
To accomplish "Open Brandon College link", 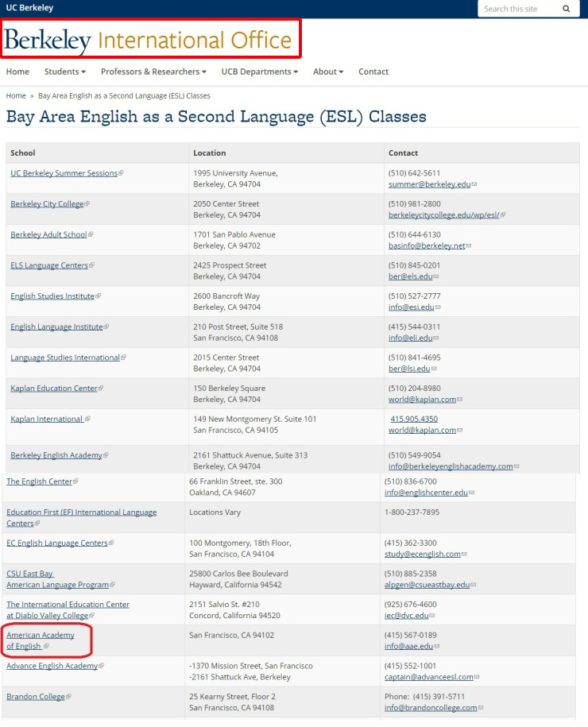I will pyautogui.click(x=36, y=696).
